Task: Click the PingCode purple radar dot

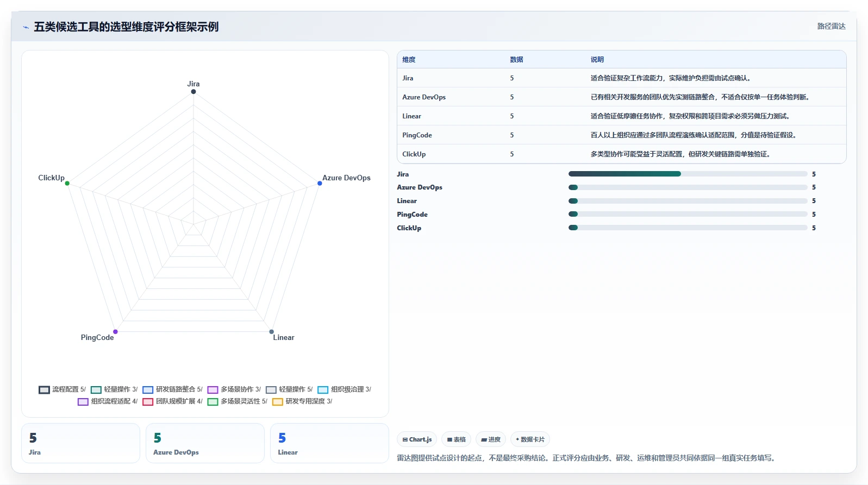Action: [115, 331]
